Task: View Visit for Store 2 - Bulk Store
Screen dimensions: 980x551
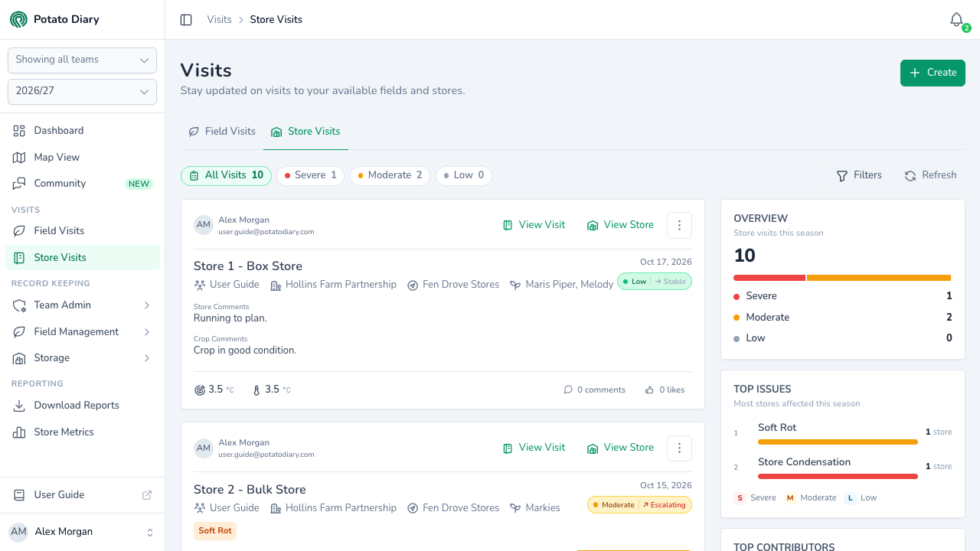Action: click(534, 448)
